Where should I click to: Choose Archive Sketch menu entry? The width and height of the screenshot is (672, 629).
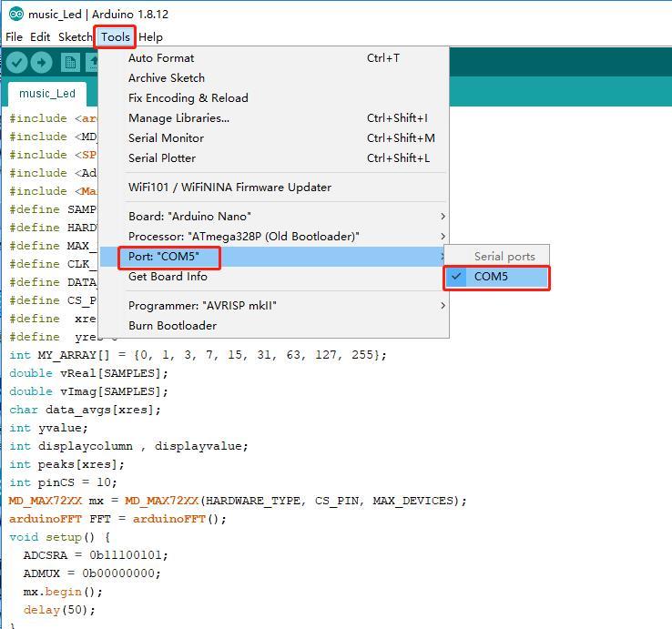pyautogui.click(x=274, y=78)
